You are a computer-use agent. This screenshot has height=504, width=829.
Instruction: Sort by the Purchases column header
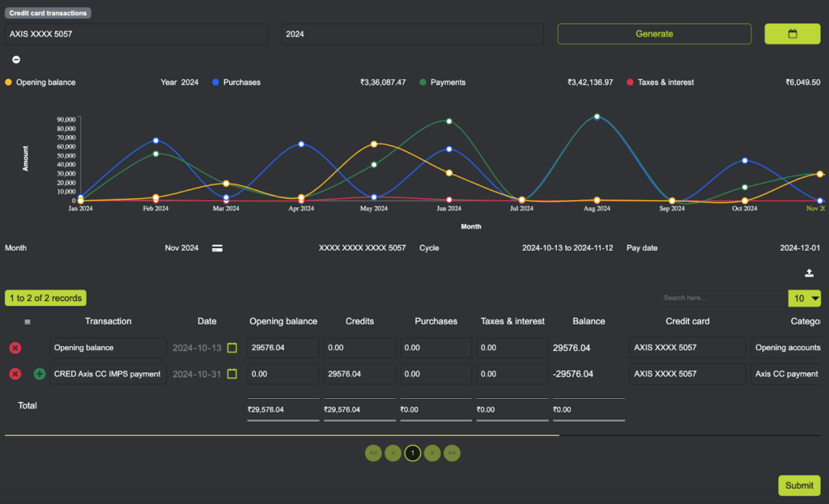coord(436,321)
